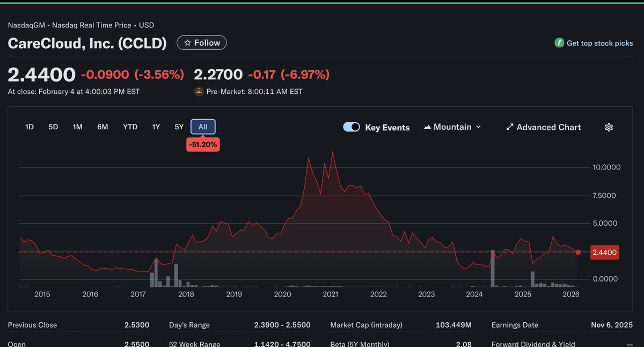Select the All time range
Screen dimensions: 644x347
tap(203, 127)
